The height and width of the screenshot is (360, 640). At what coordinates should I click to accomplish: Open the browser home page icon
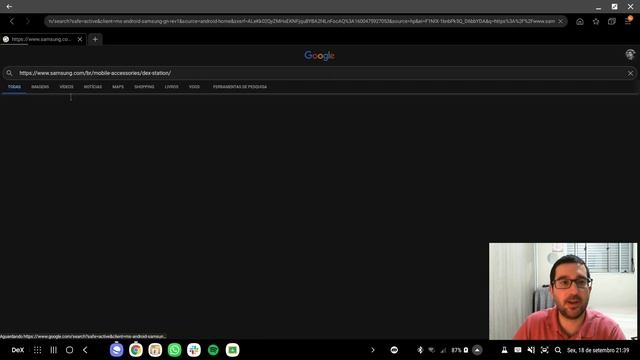[580, 22]
